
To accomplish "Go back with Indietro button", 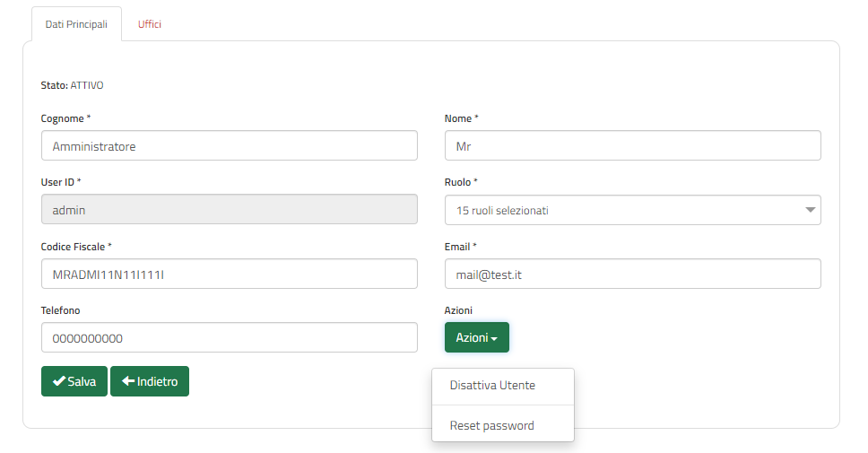I will click(150, 381).
